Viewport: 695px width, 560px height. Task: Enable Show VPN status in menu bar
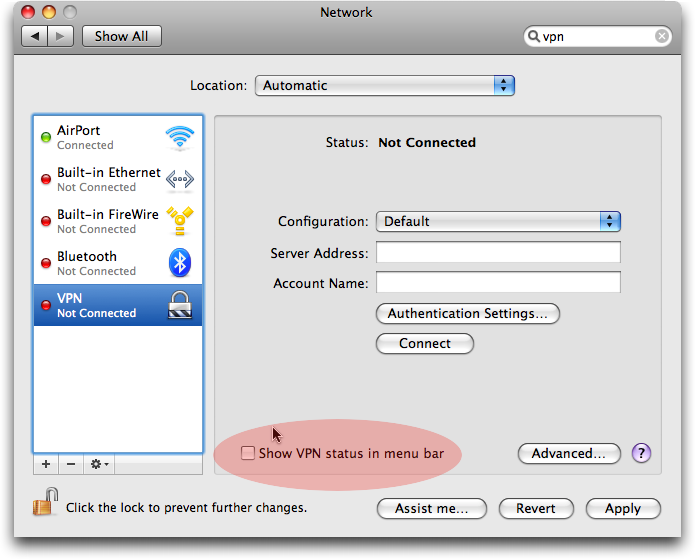248,453
